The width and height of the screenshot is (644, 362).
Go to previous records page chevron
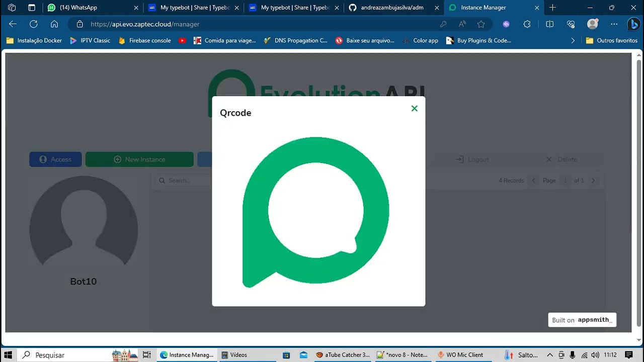(534, 180)
